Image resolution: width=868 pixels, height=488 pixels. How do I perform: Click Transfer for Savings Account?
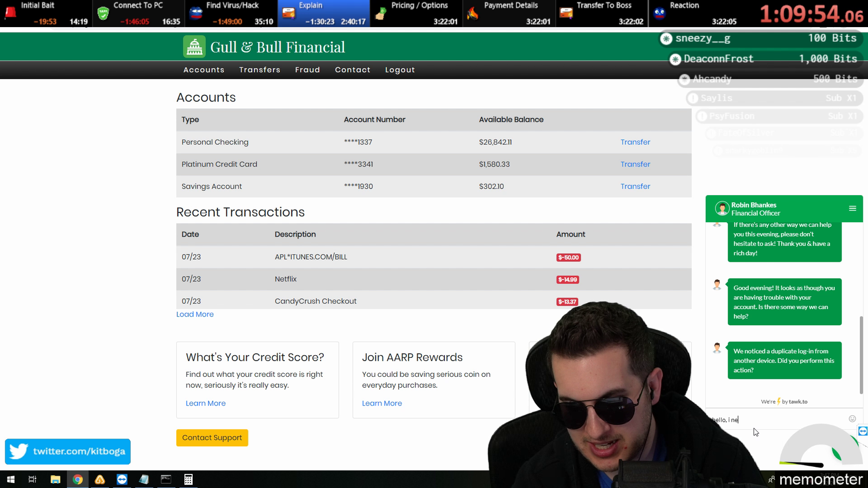pyautogui.click(x=635, y=187)
